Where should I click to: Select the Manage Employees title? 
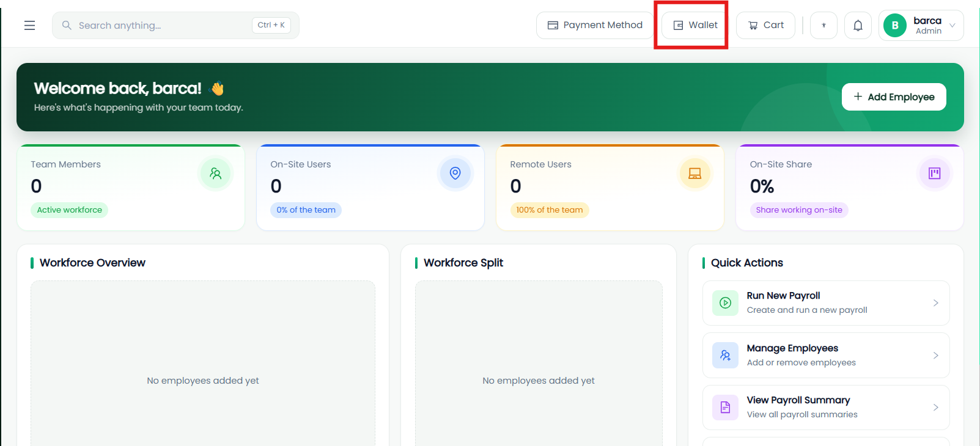792,348
